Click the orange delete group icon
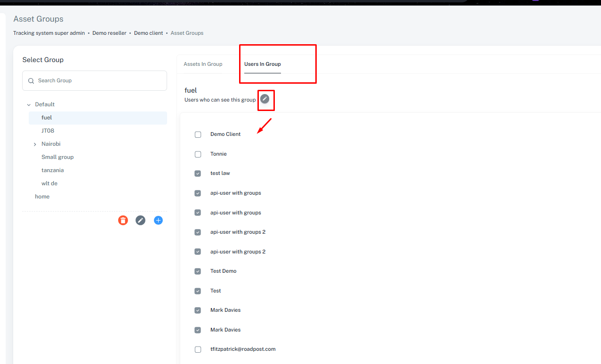The image size is (601, 364). [123, 220]
